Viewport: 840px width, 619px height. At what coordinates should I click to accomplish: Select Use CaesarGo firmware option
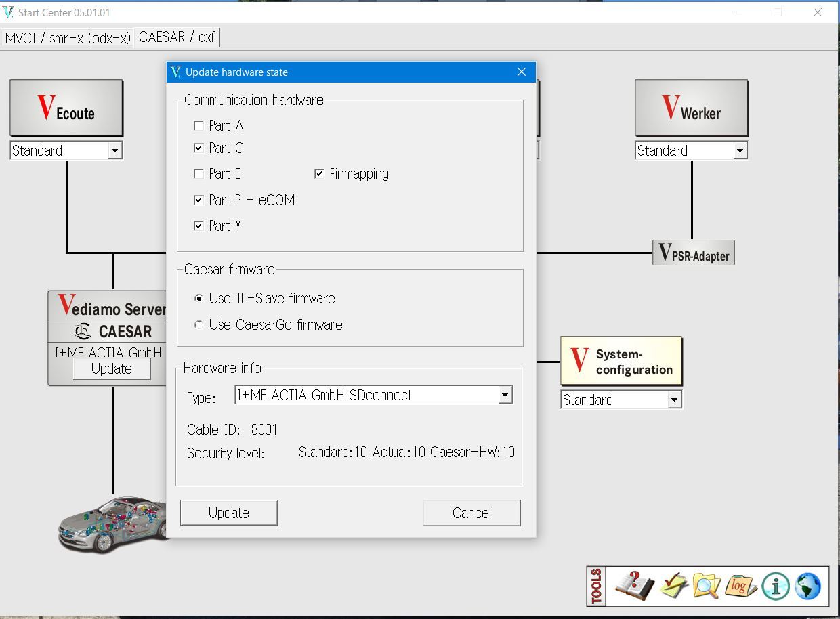tap(198, 325)
